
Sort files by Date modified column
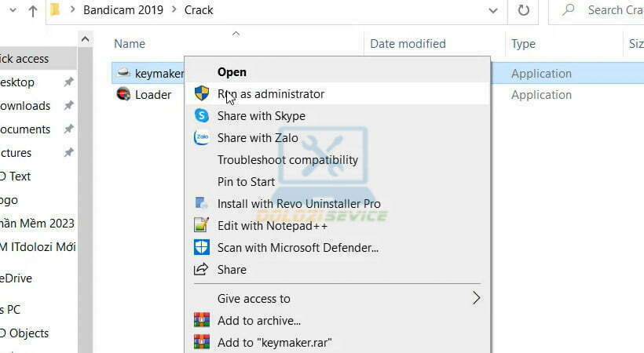coord(408,44)
